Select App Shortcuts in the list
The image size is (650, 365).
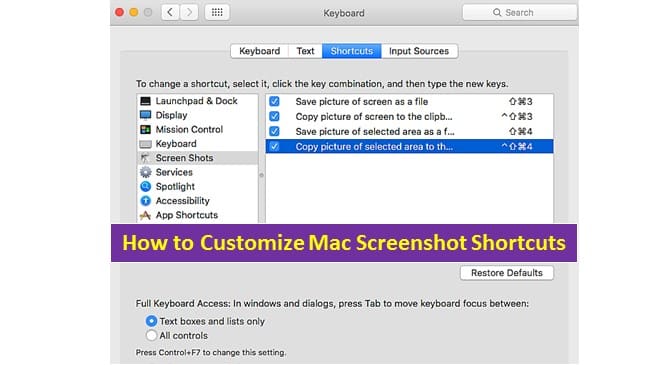pyautogui.click(x=197, y=215)
